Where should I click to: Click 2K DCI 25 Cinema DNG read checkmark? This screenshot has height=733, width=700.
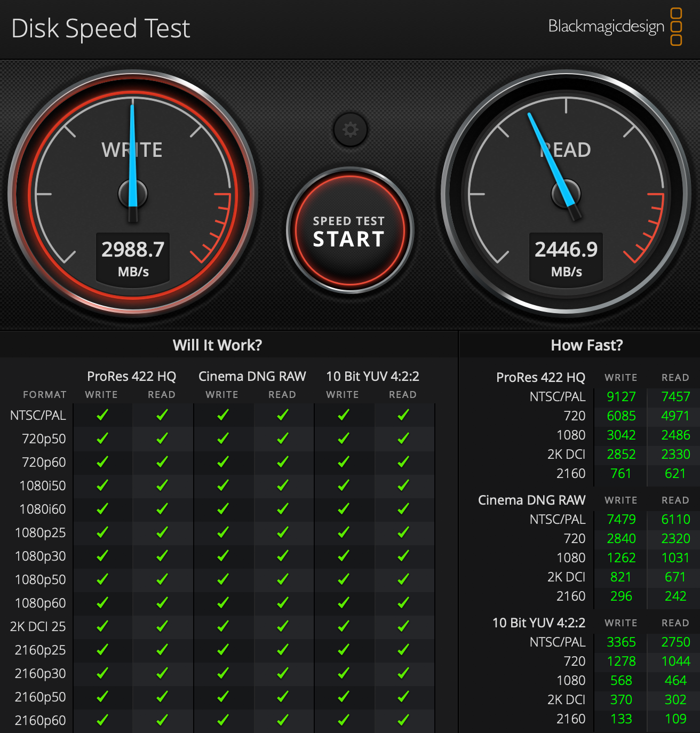283,626
